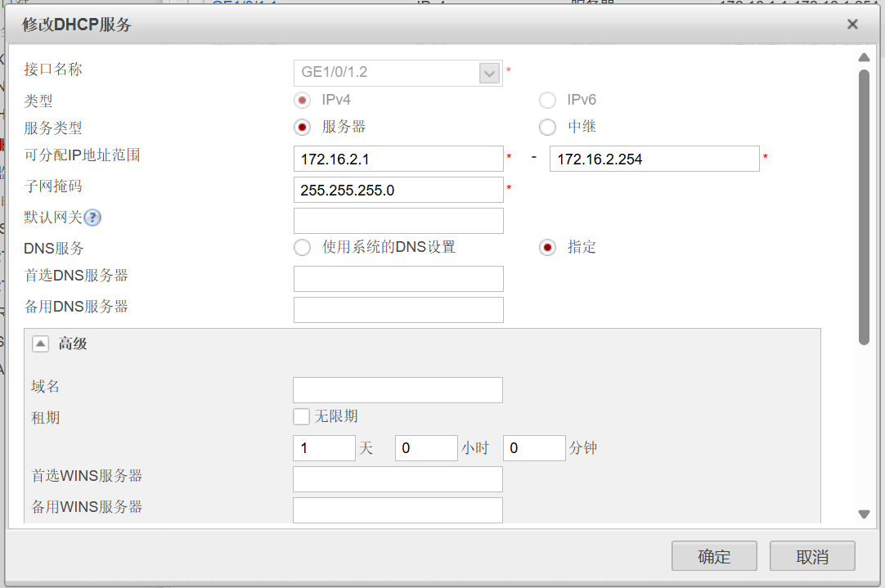
Task: Collapse the 高级 advanced section
Action: coord(41,343)
